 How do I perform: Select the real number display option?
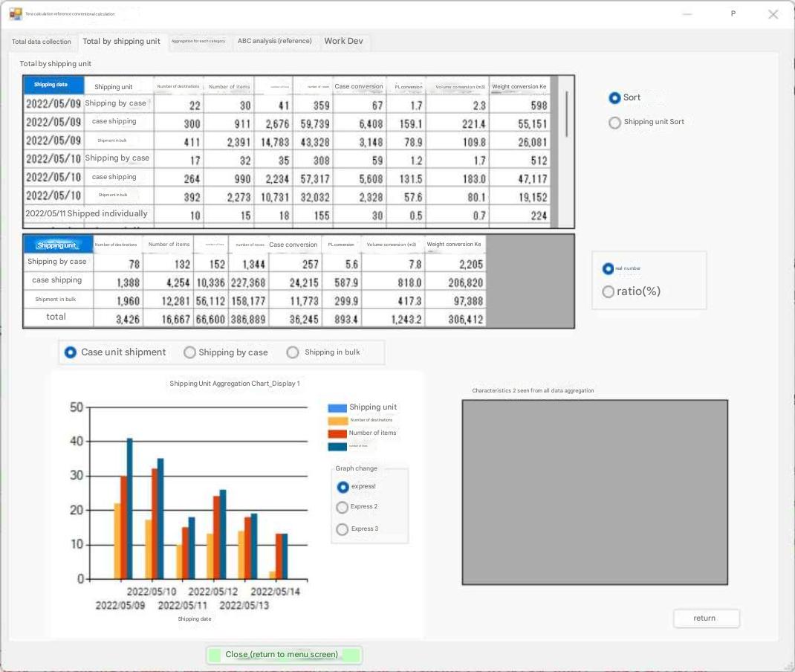609,269
